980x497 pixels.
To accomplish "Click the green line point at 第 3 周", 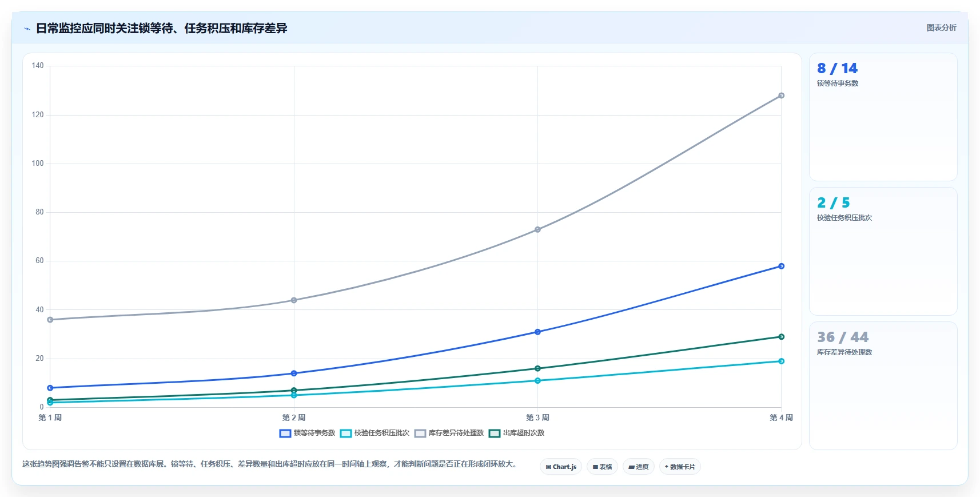I will pyautogui.click(x=537, y=368).
